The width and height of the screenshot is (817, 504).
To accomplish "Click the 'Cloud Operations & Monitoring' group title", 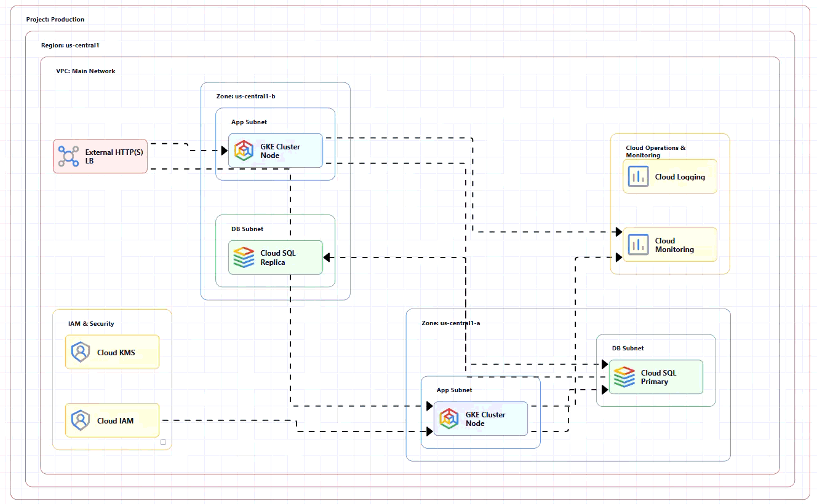I will point(656,152).
